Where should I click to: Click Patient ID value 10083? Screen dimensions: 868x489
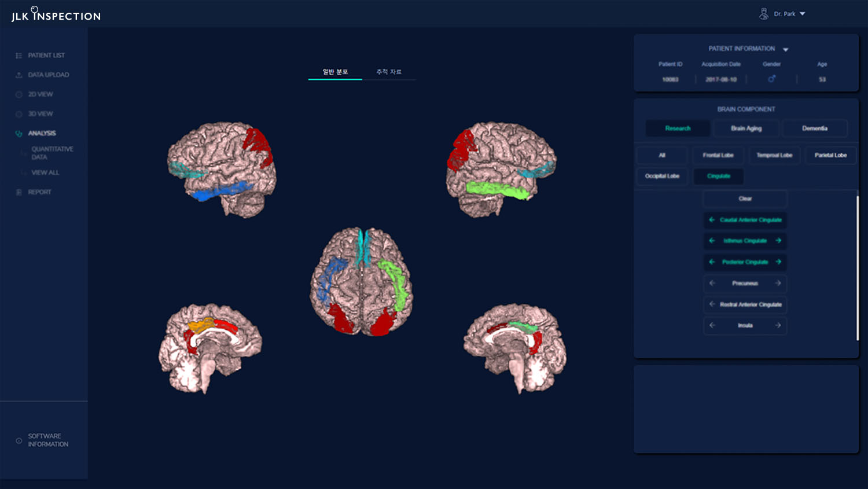click(670, 80)
